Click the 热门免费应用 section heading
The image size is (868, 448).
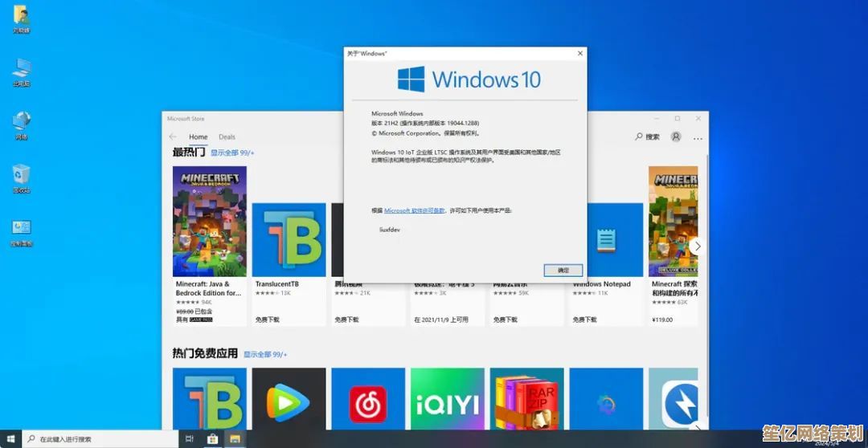(205, 353)
